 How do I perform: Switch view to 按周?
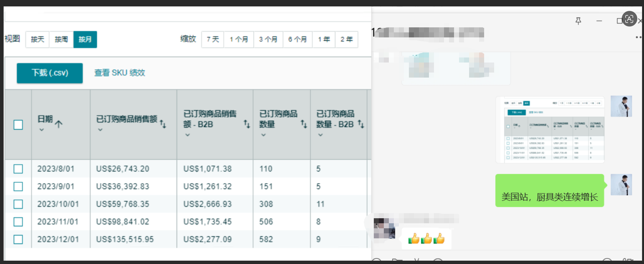[61, 39]
